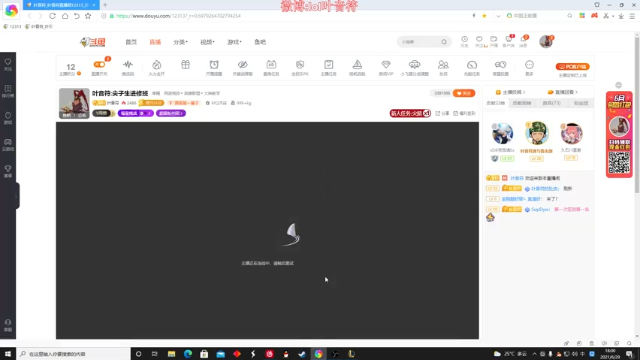Open the crossed-eye keyword blocking tool
The height and width of the screenshot is (360, 640).
(x=242, y=64)
